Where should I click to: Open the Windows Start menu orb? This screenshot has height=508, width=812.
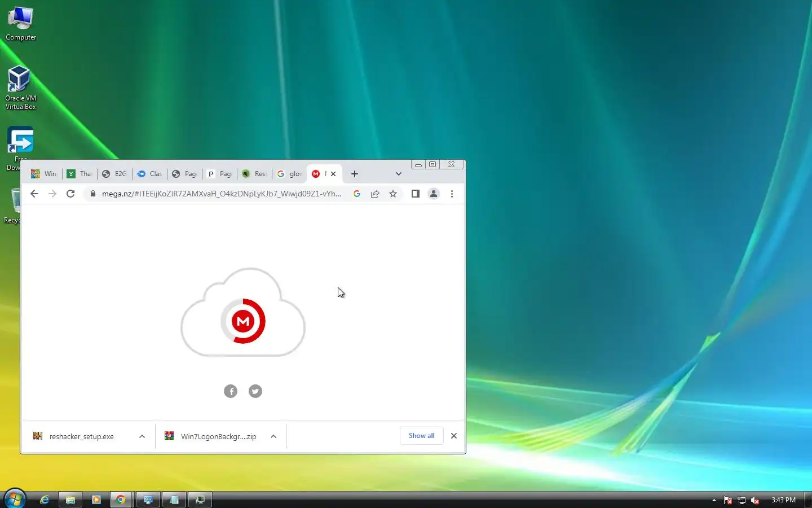[15, 499]
